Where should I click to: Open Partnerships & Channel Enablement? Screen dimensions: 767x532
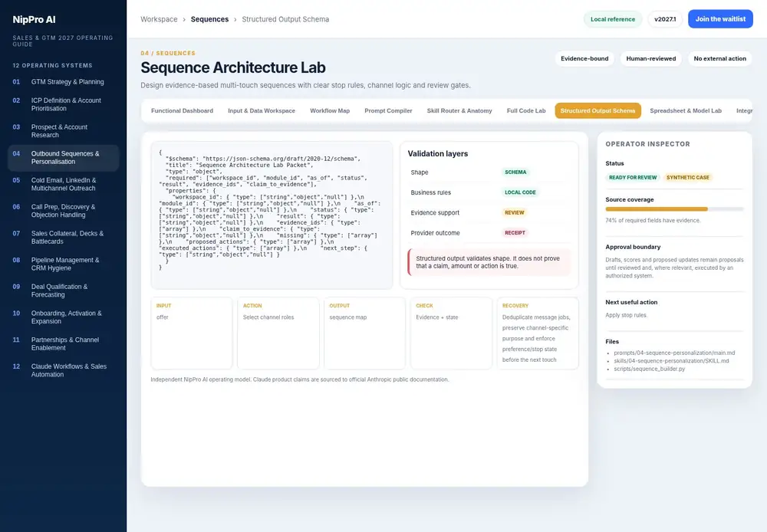[63, 343]
